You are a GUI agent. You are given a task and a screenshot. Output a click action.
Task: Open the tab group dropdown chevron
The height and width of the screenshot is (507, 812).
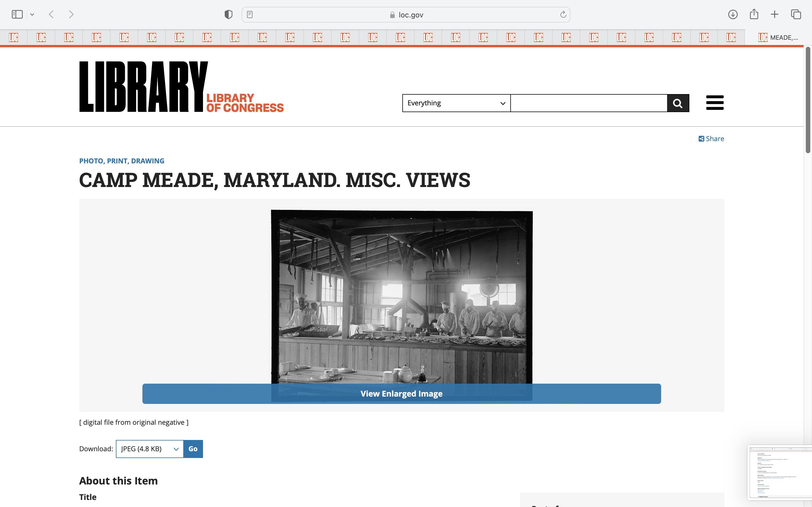tap(32, 14)
